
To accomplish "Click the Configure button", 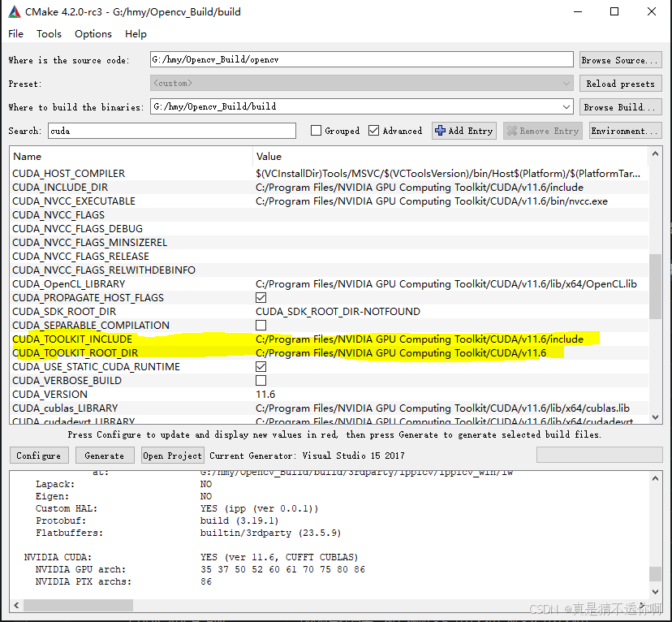I will coord(39,456).
